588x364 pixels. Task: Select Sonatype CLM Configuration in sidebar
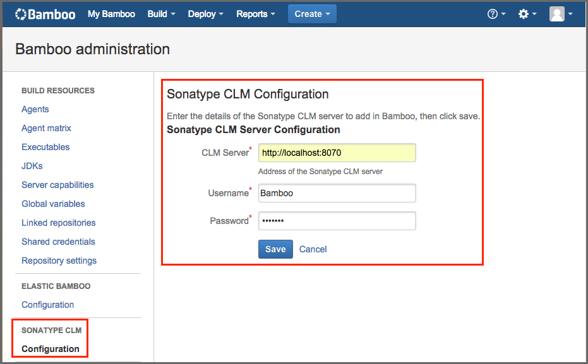click(51, 349)
